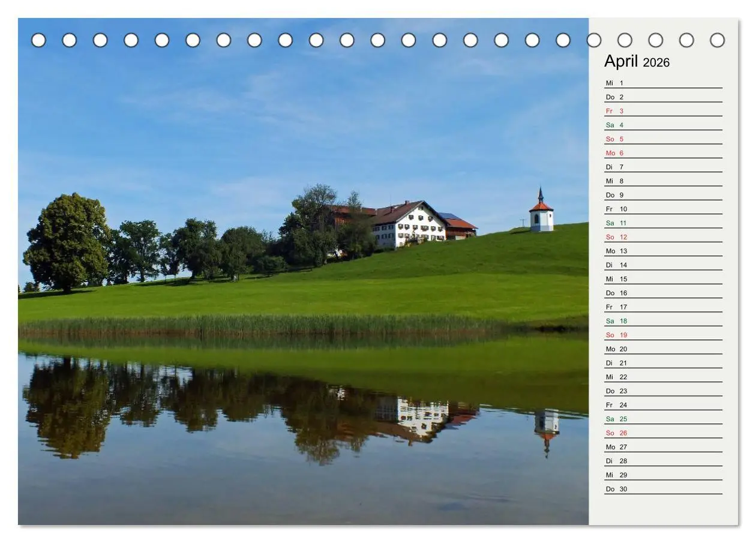Viewport: 756px width, 543px height.
Task: Click the 'Di 7' date row
Action: click(663, 167)
